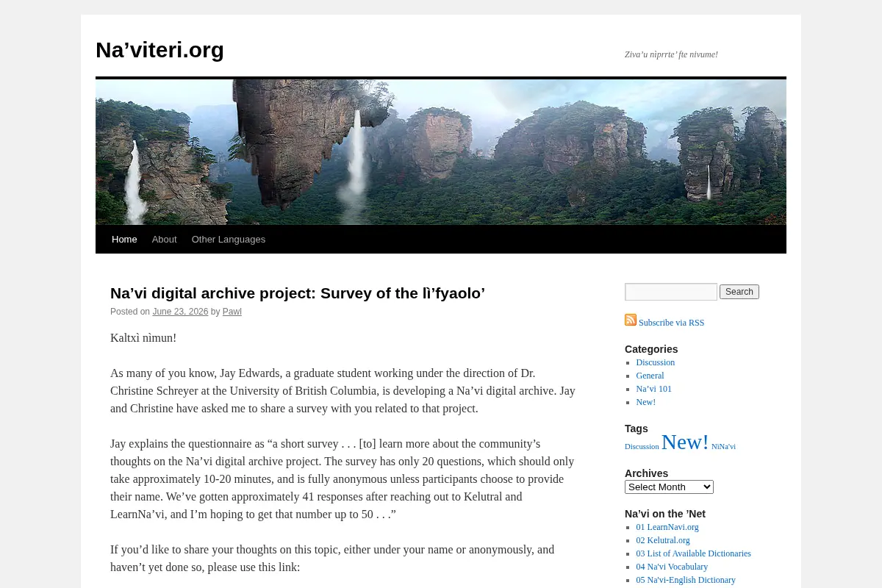Open 03 List of Available Dictionaries link
This screenshot has height=588, width=882.
693,553
